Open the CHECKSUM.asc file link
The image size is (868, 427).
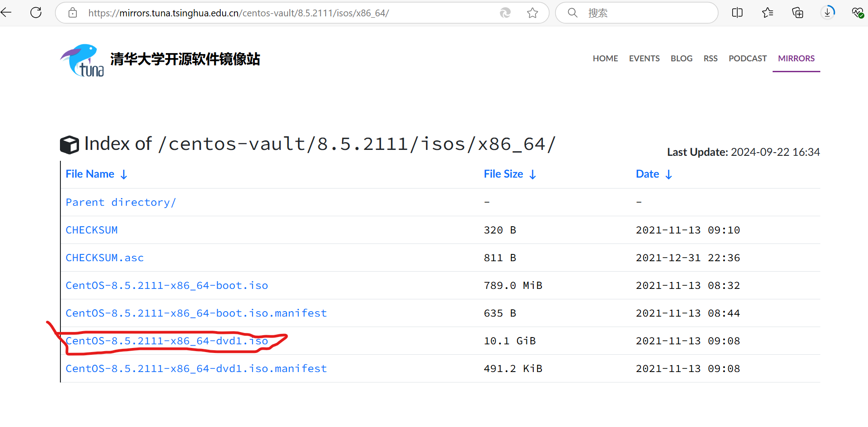click(105, 258)
